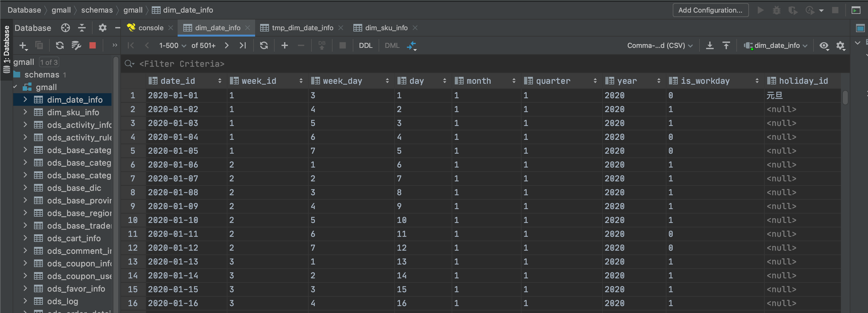Go to the next page of rows
The height and width of the screenshot is (313, 868).
[226, 45]
